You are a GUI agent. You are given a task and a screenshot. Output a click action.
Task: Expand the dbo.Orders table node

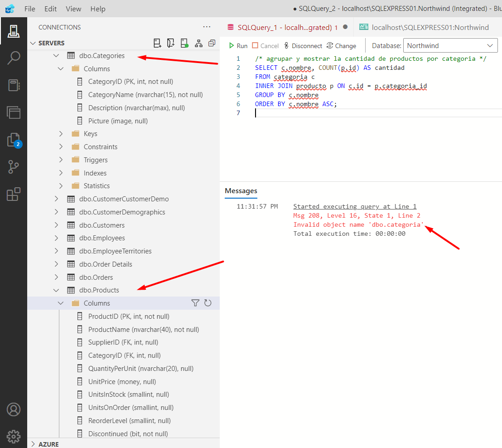(56, 277)
